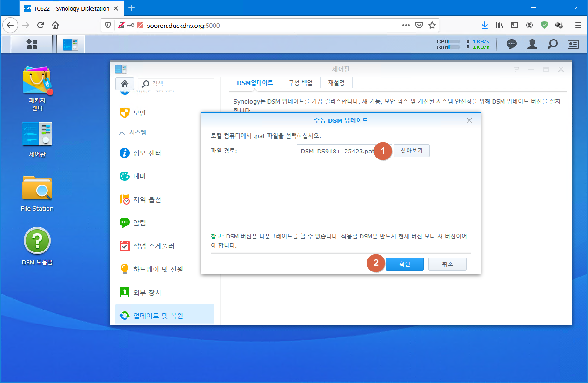This screenshot has width=588, height=383.
Task: Open the widgets panel icon
Action: 573,44
